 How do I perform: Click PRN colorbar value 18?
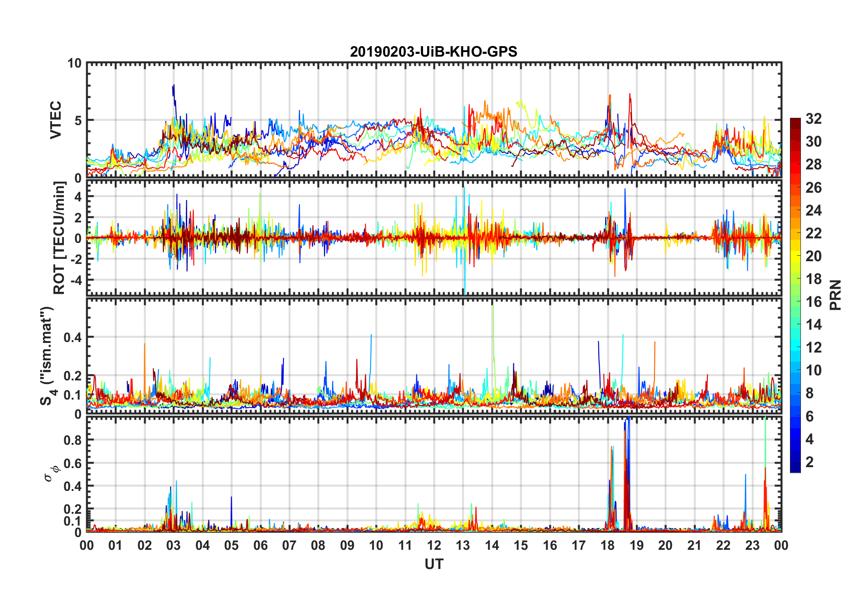pyautogui.click(x=814, y=279)
